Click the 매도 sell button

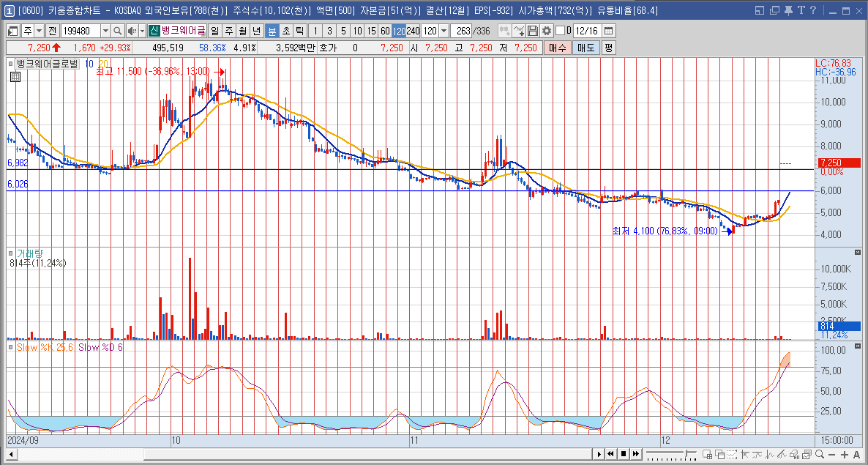click(585, 48)
